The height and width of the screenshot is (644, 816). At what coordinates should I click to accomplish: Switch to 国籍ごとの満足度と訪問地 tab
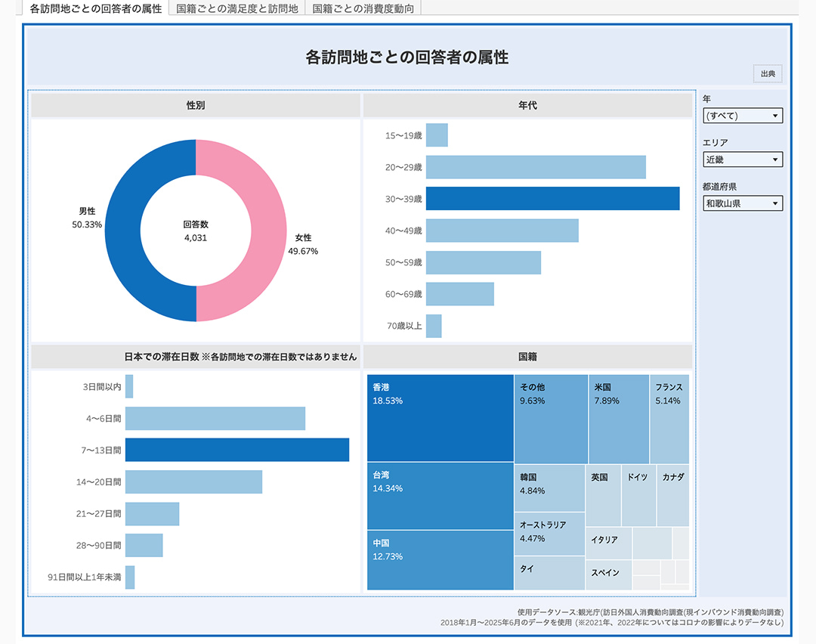(236, 8)
